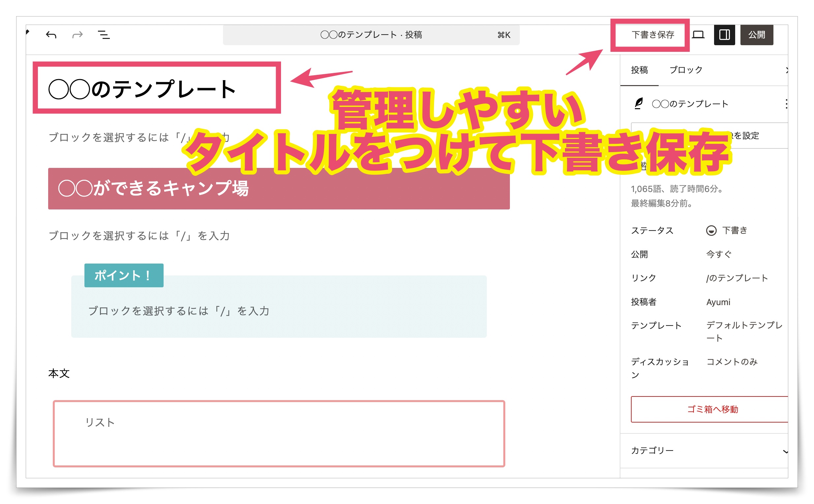This screenshot has height=504, width=814.
Task: Click the 最終編集8分前。 text
Action: 662,203
